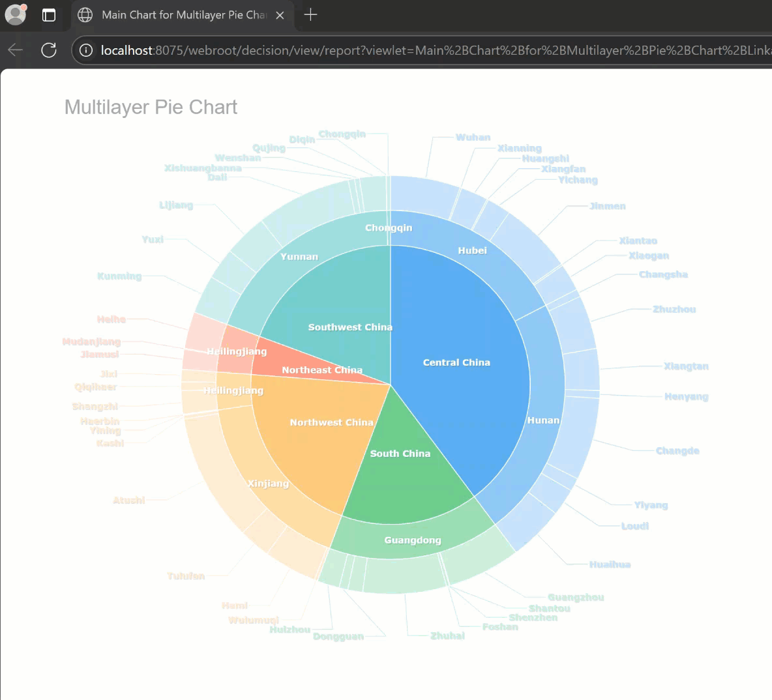Click the Xishuangbanna label
772x700 pixels.
[x=203, y=168]
